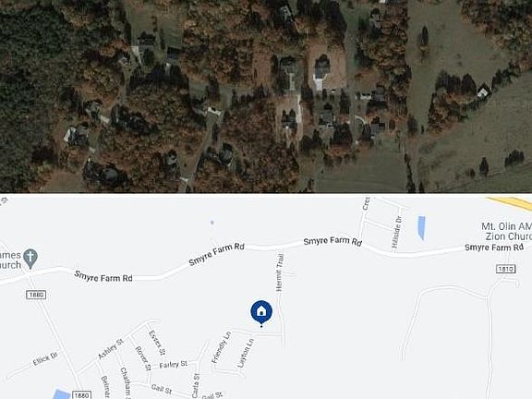The image size is (532, 399).
Task: Click the Layton Ln street label
Action: pyautogui.click(x=246, y=353)
